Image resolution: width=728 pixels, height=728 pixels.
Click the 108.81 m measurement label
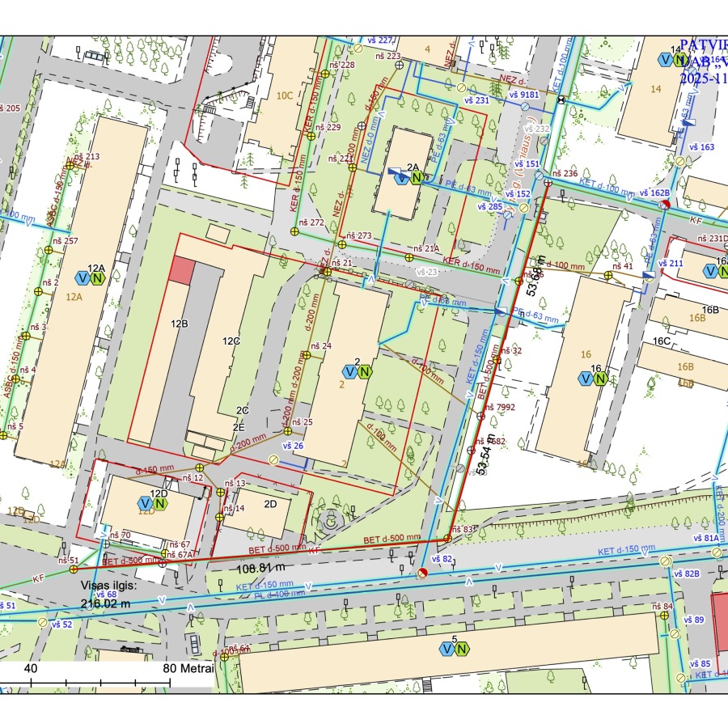click(261, 569)
